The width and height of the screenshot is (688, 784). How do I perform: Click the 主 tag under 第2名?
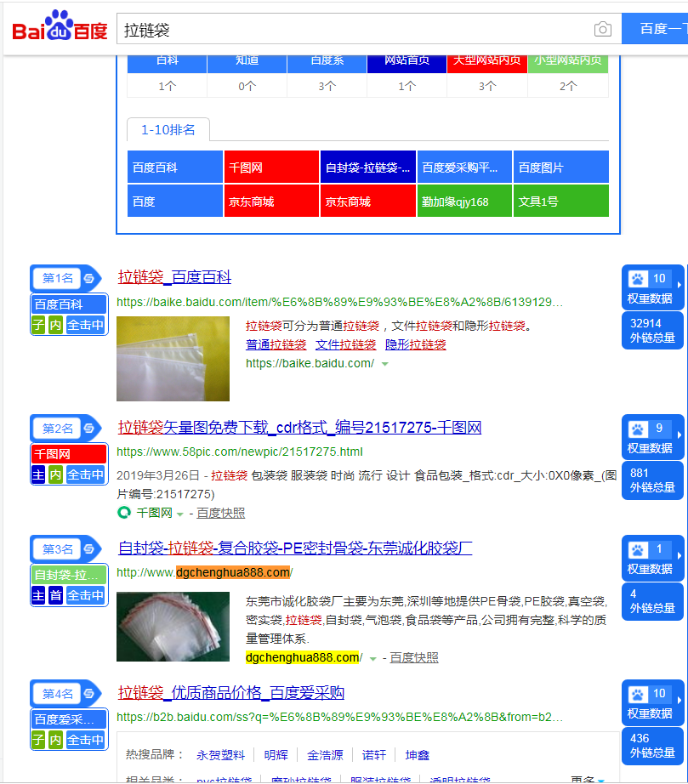point(38,474)
